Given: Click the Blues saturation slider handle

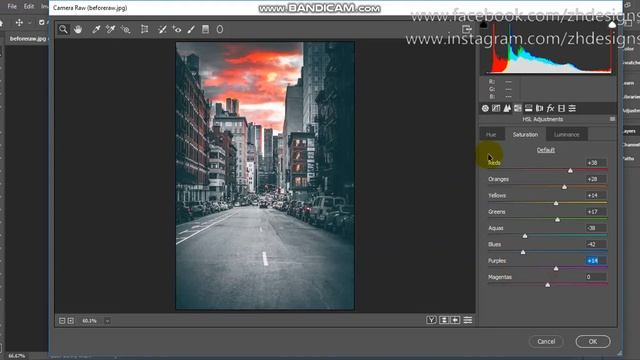Looking at the screenshot, I should (x=523, y=252).
